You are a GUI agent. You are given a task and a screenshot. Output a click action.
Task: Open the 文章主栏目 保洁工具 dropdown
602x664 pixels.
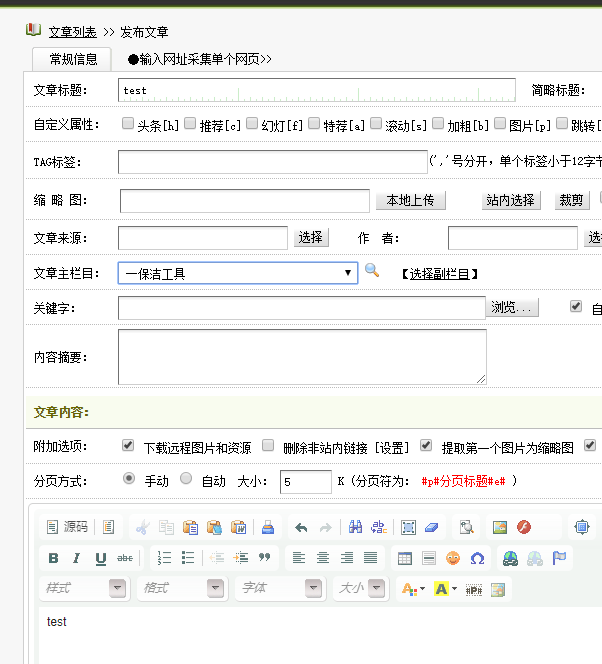[238, 273]
